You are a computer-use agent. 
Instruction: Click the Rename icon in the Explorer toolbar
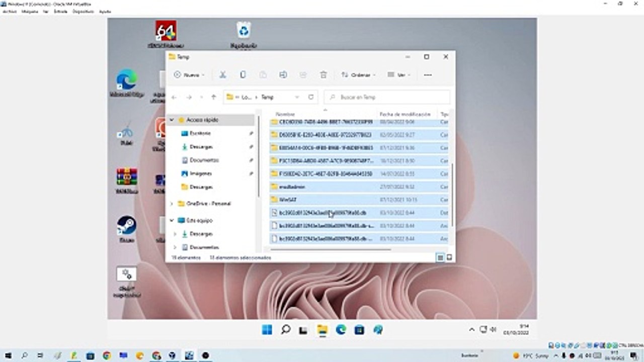[x=283, y=75]
